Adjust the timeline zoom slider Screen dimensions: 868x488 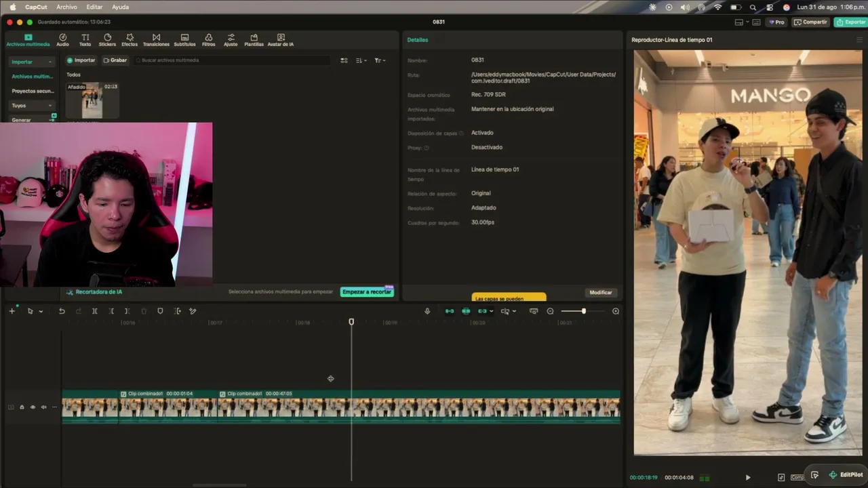(x=583, y=311)
